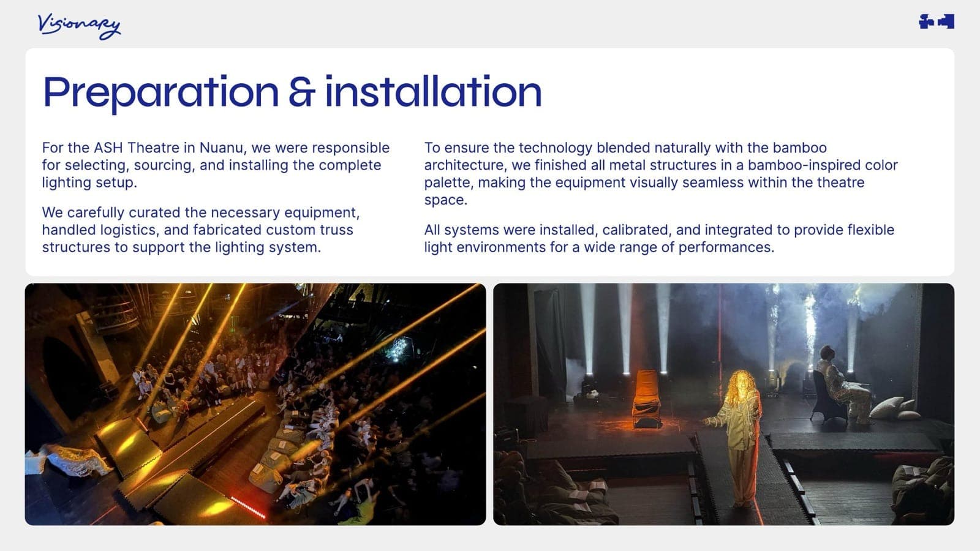Select the 'Preparation & installation' heading
This screenshot has height=551, width=980.
click(292, 92)
